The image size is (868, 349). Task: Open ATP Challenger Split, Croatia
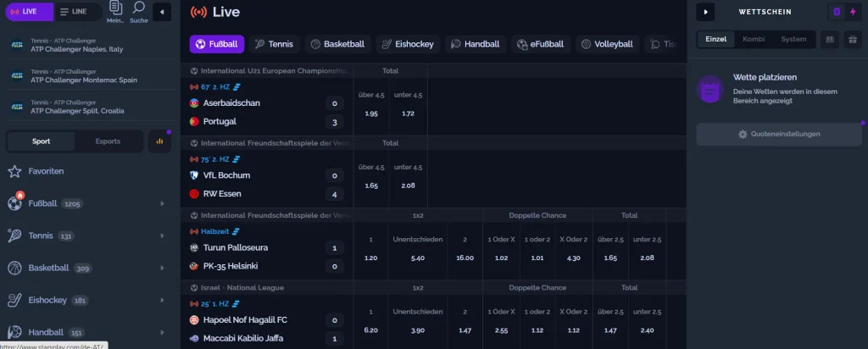click(90, 107)
